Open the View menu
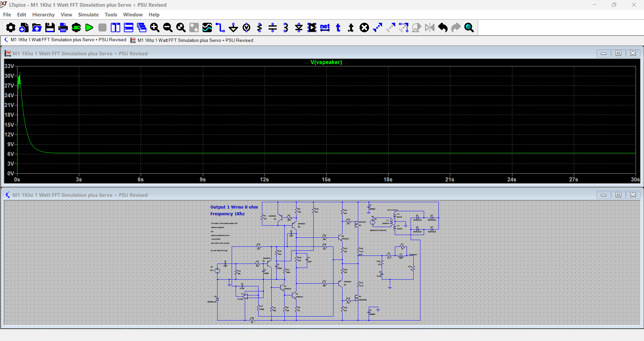 (66, 15)
